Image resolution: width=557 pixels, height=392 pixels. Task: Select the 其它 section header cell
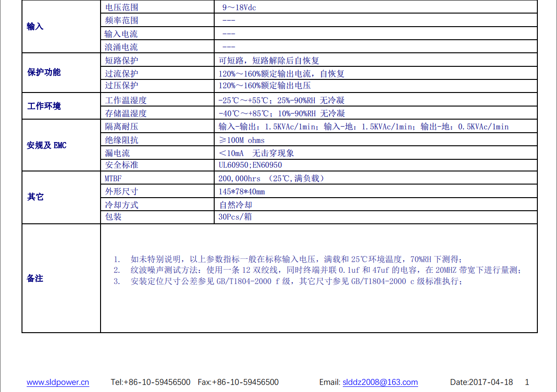(35, 197)
